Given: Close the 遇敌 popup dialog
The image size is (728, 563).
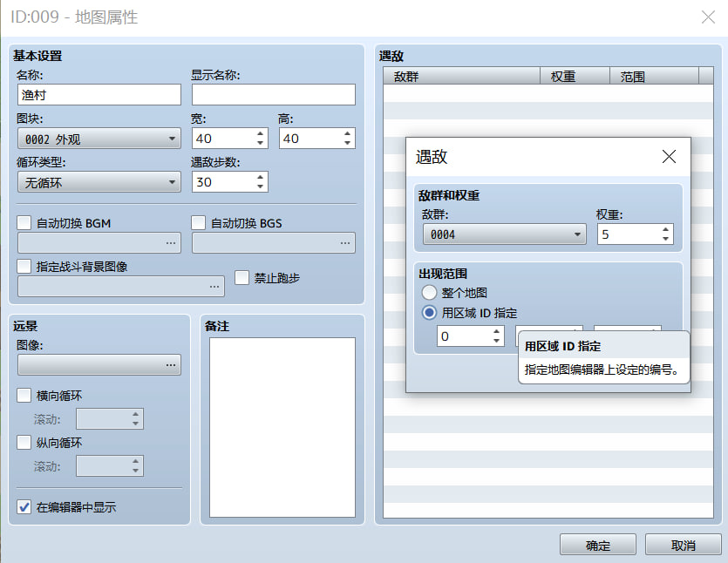Looking at the screenshot, I should coord(669,156).
